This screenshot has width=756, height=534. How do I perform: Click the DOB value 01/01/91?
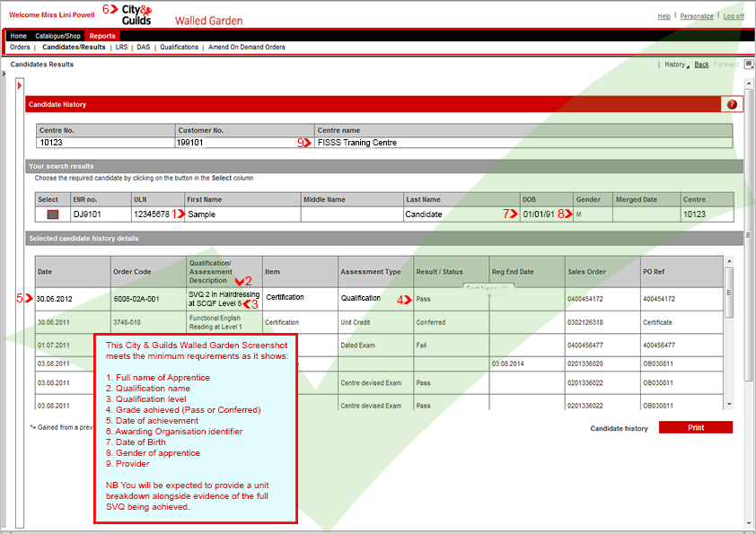click(x=539, y=214)
